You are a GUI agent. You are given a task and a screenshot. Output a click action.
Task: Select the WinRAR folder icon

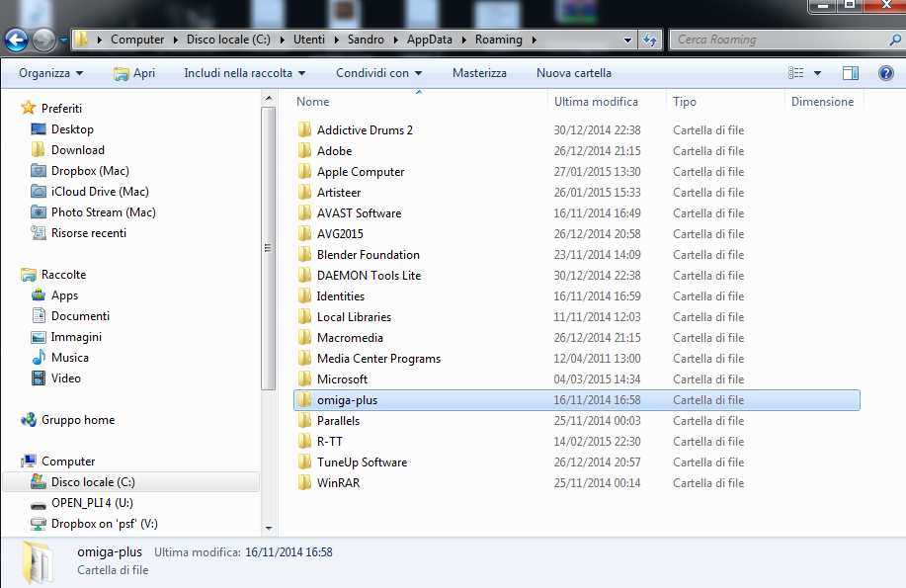pyautogui.click(x=304, y=483)
